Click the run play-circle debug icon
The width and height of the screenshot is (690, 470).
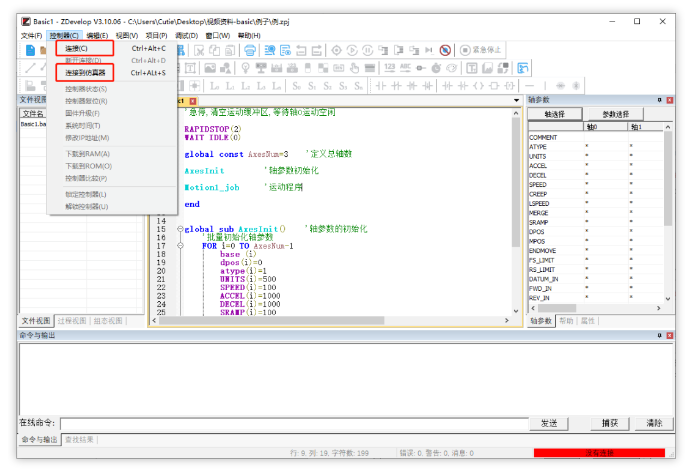click(x=352, y=50)
